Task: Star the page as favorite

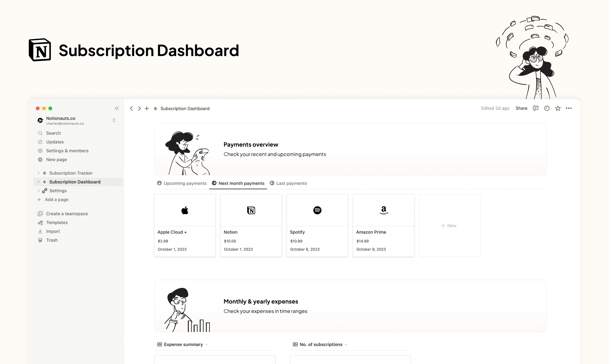Action: click(558, 108)
